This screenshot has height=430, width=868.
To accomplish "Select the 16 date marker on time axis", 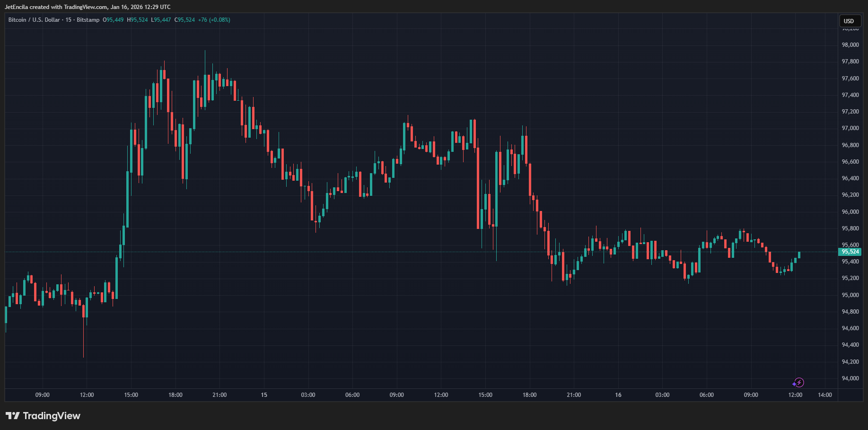I will (x=618, y=395).
